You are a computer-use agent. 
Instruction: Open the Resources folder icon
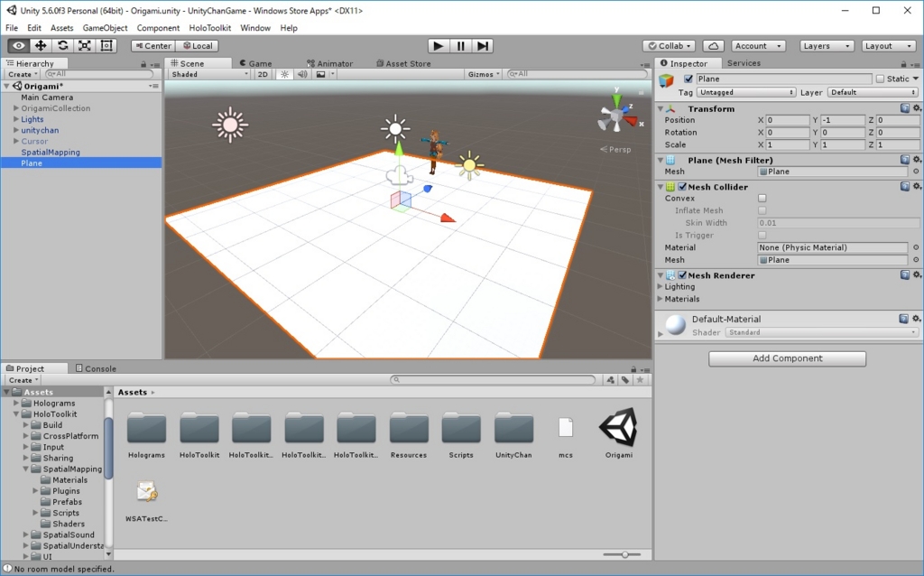point(409,429)
